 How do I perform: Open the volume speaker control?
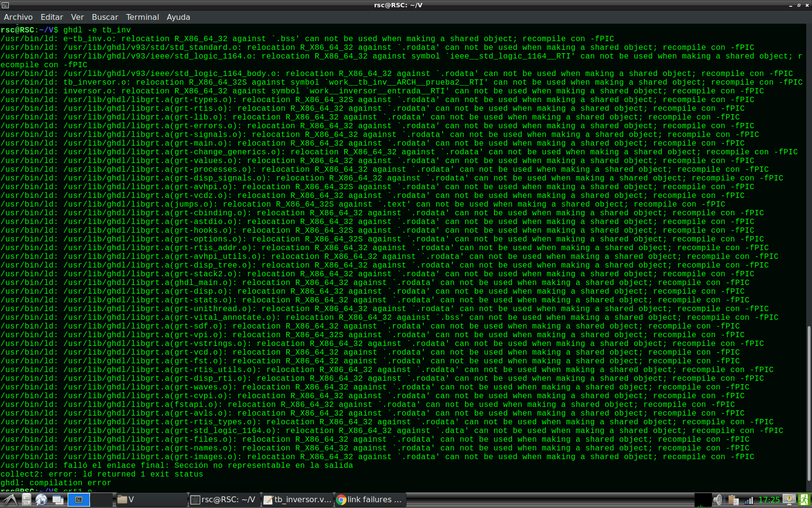click(x=719, y=500)
